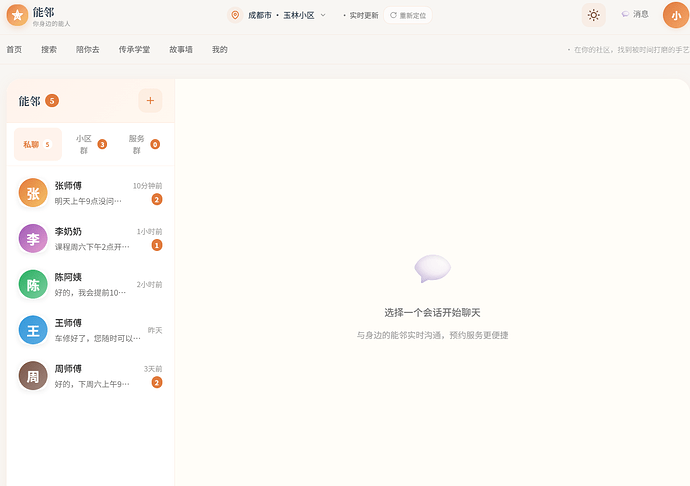
Task: Open message preview 好的，我会提前10…
Action: coord(90,293)
